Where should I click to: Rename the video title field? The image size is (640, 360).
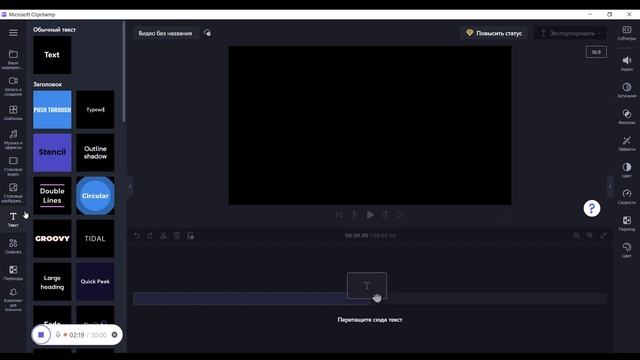pos(165,33)
